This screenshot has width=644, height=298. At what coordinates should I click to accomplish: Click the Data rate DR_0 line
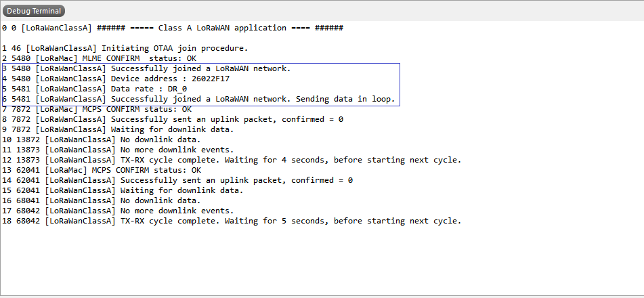tap(94, 89)
